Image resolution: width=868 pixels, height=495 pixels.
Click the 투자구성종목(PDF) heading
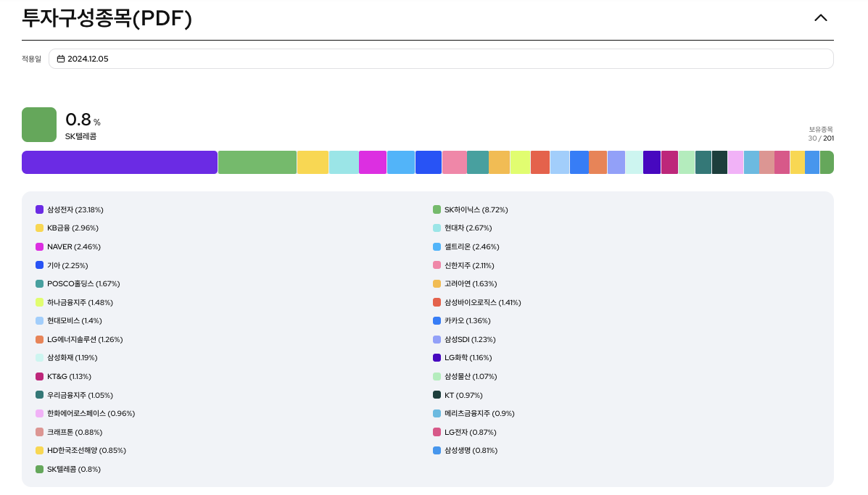[x=107, y=18]
